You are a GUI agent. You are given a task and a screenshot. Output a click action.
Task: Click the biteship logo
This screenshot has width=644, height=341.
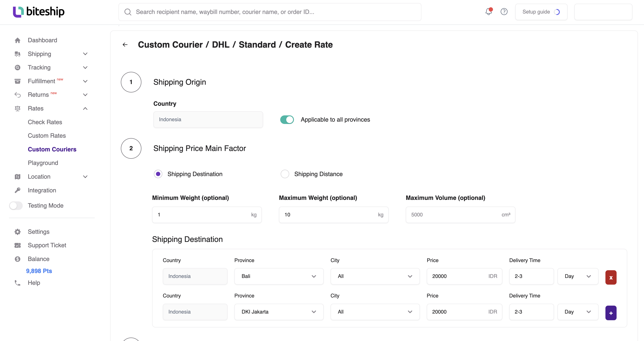coord(39,12)
